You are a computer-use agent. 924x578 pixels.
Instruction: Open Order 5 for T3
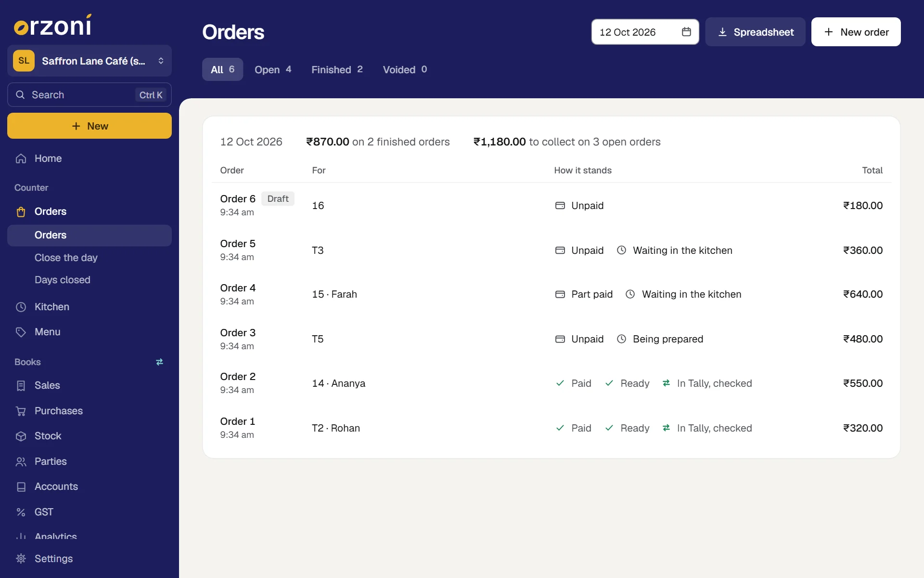[551, 250]
